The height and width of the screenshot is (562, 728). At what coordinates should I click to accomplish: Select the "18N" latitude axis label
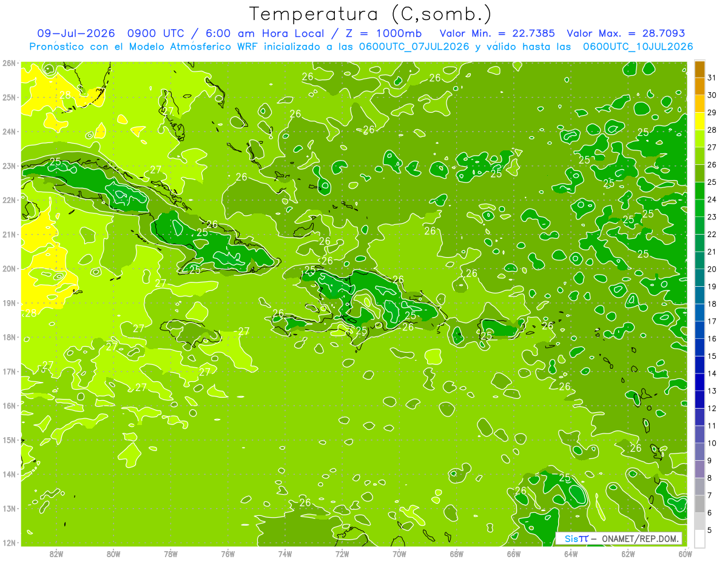click(x=8, y=337)
